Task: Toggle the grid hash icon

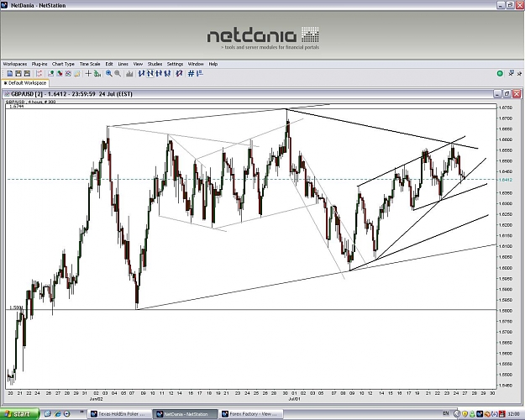Action: [191, 73]
